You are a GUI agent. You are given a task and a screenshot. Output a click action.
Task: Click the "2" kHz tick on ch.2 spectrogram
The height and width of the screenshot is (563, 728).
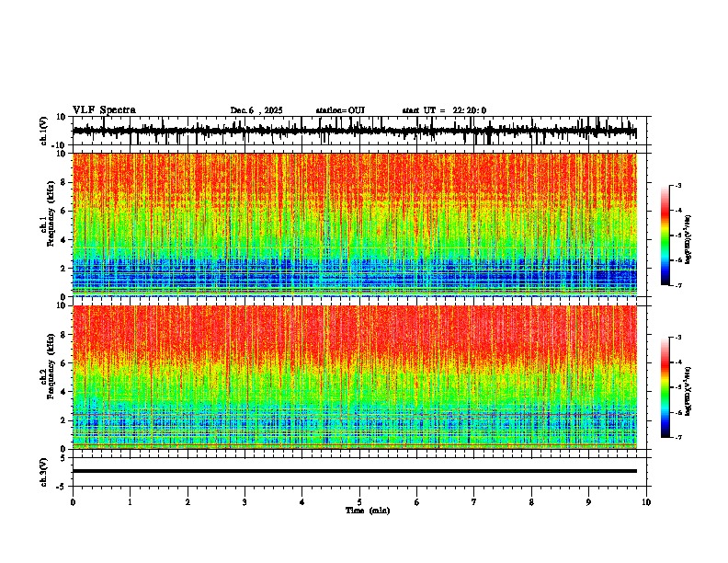tap(64, 420)
